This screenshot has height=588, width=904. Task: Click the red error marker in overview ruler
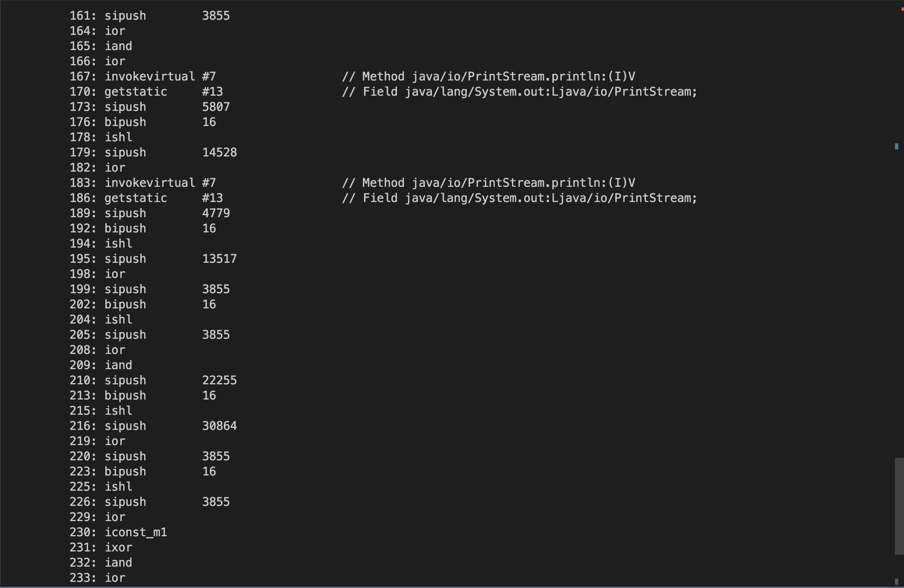[902, 9]
